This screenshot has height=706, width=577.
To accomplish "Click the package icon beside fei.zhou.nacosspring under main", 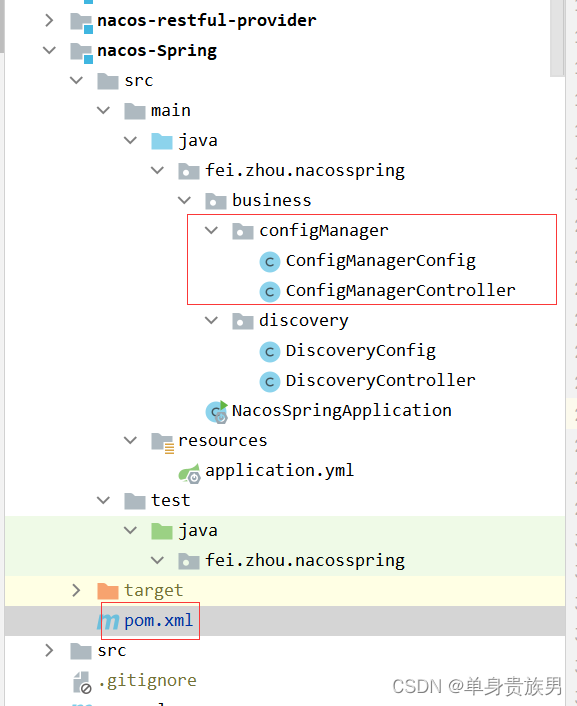I will [x=189, y=172].
